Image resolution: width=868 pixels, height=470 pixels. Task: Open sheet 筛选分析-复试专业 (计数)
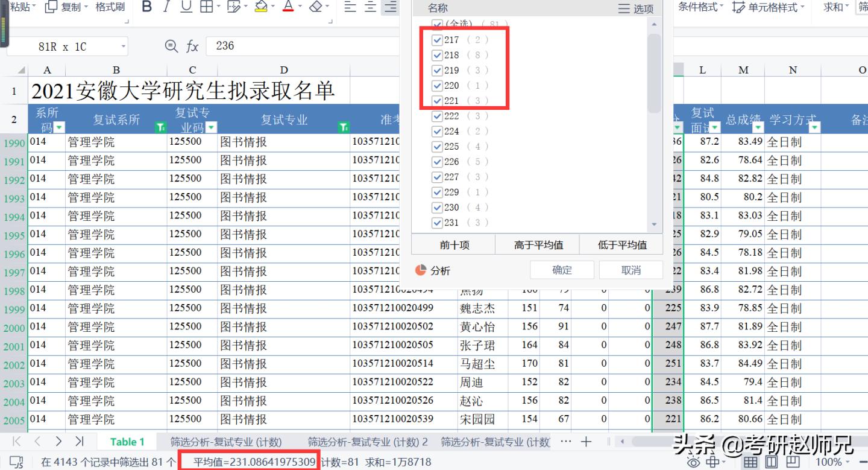pos(226,442)
